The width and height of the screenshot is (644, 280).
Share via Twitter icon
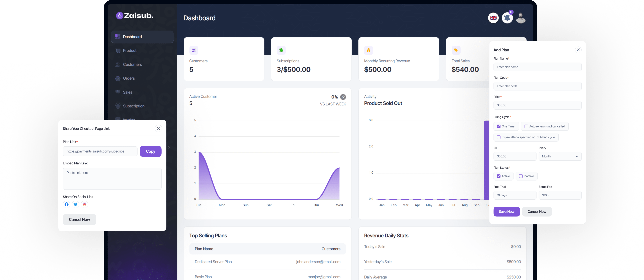pos(76,204)
